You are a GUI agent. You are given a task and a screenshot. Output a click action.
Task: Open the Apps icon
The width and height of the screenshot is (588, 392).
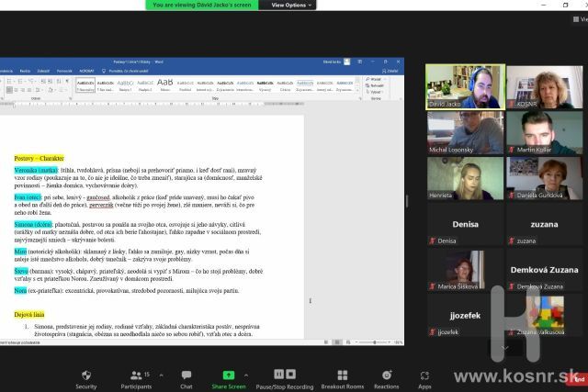tap(424, 375)
